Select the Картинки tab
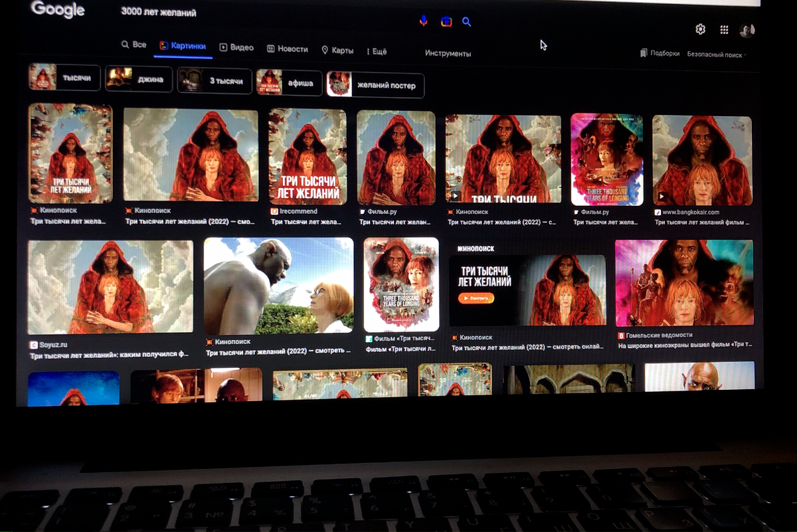The height and width of the screenshot is (532, 797). tap(183, 46)
